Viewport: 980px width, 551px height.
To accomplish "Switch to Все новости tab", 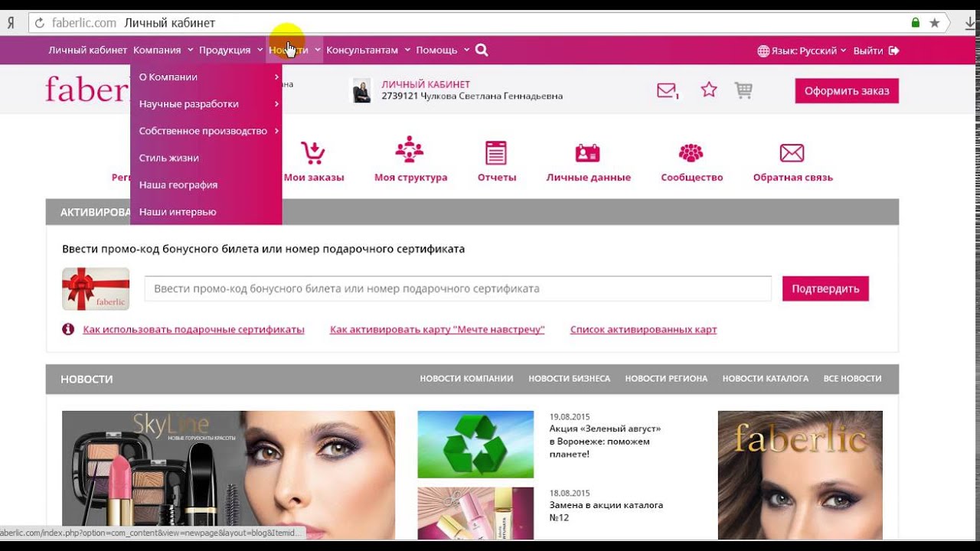I will [x=852, y=379].
